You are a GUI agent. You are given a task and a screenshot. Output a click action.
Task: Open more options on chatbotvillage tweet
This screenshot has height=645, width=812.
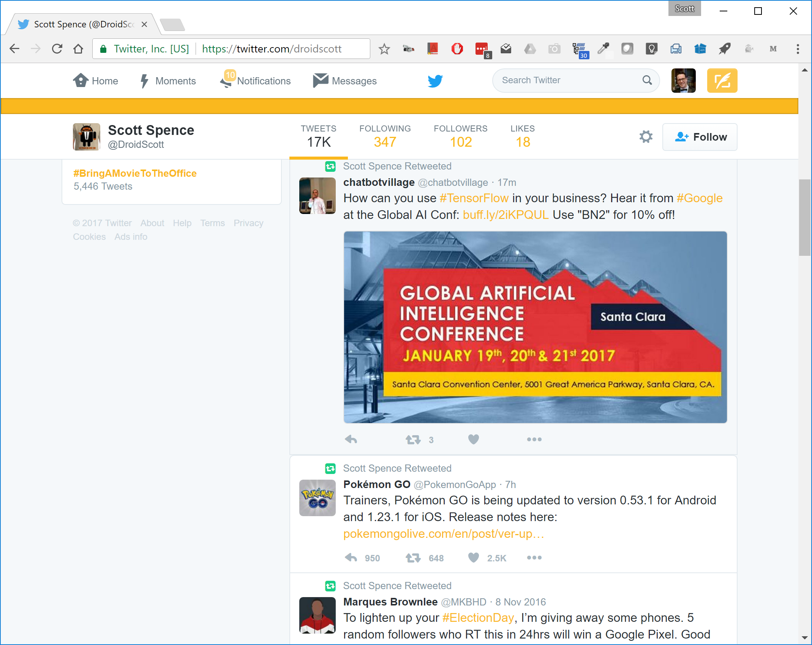(534, 439)
